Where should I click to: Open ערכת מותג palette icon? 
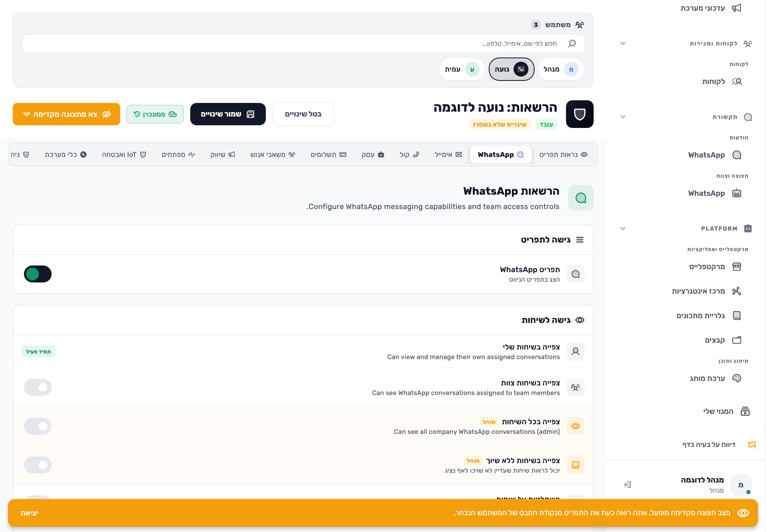tap(737, 378)
